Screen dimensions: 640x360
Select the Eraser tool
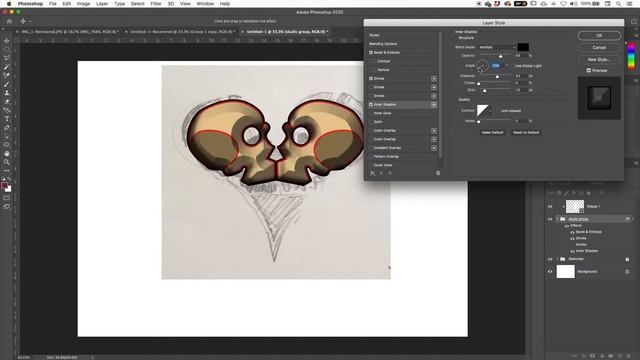[7, 102]
